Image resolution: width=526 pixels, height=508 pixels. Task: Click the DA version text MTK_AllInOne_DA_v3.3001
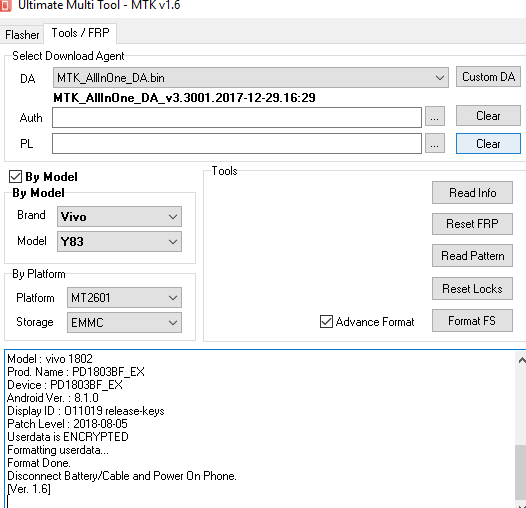pos(184,98)
